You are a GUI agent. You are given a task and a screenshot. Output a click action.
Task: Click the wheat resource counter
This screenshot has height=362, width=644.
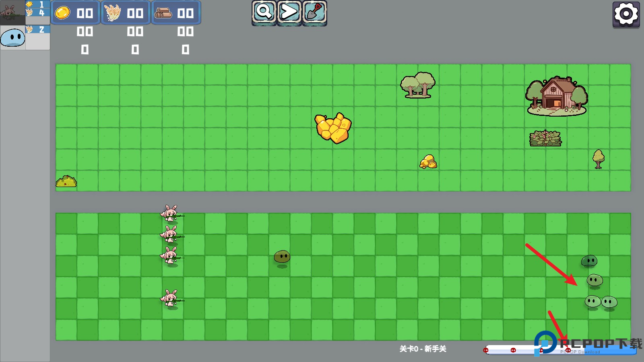pos(126,13)
